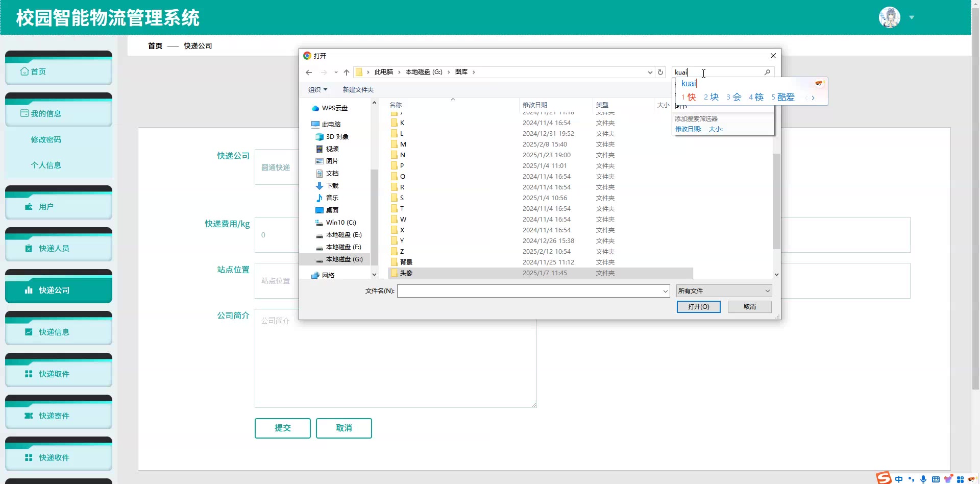The width and height of the screenshot is (980, 484).
Task: Click the 文件名 input field
Action: [x=530, y=291]
